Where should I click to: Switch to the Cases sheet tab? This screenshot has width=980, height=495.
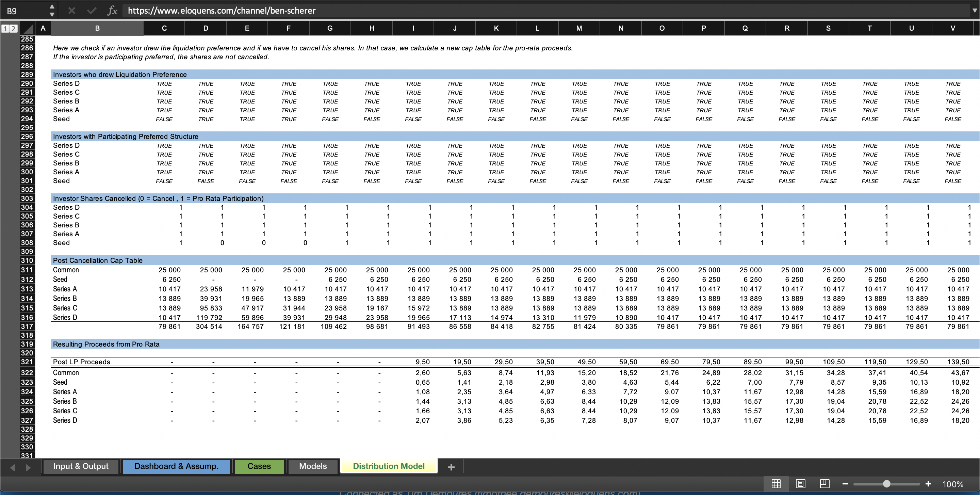pos(259,466)
